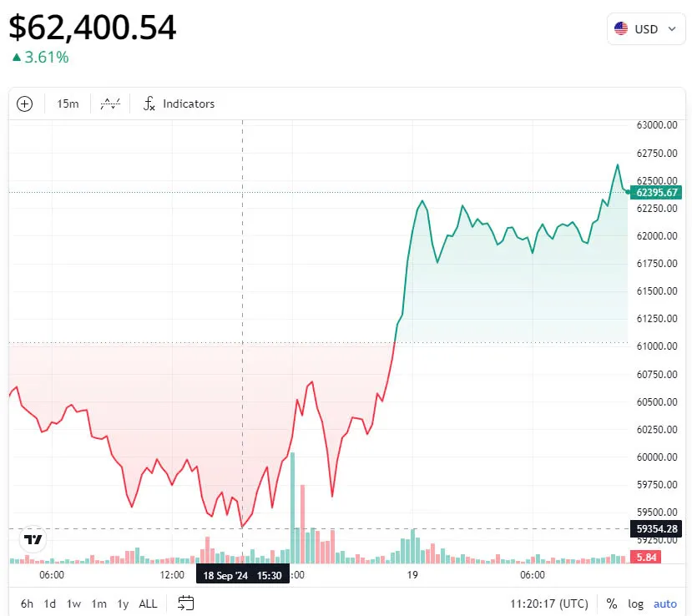
Task: Open the UTC timezone menu
Action: pos(549,603)
